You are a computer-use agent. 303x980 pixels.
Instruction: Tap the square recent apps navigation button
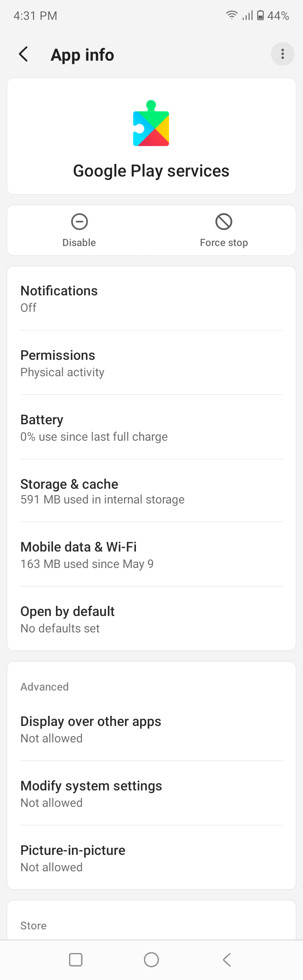point(76,960)
